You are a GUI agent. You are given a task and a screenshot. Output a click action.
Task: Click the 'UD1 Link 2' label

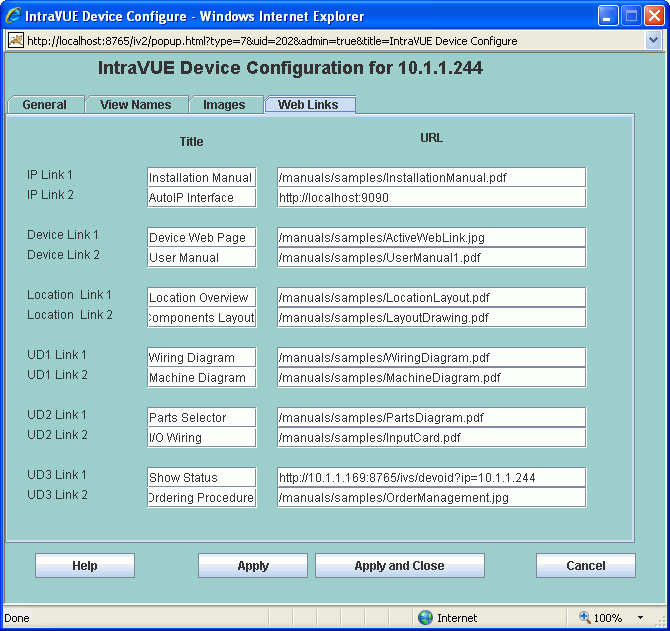(x=57, y=375)
